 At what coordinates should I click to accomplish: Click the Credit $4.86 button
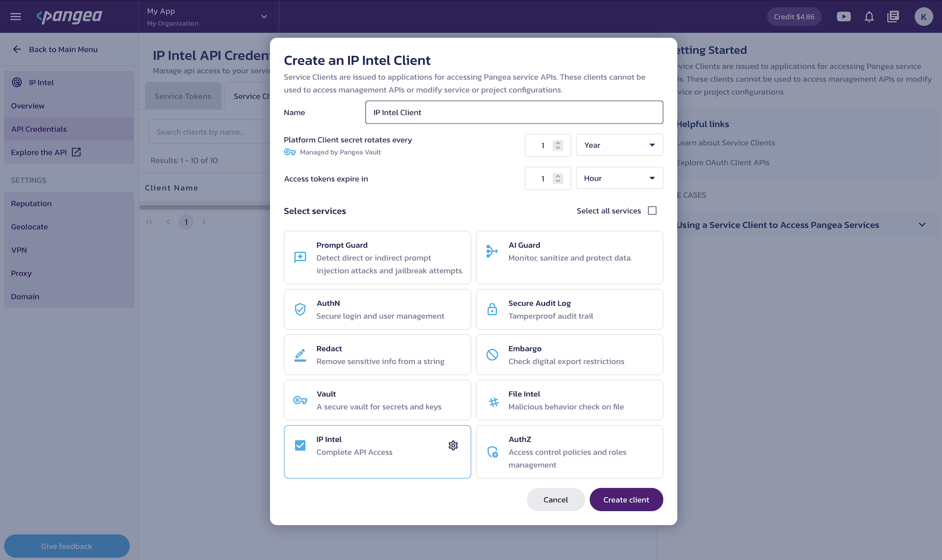click(794, 17)
